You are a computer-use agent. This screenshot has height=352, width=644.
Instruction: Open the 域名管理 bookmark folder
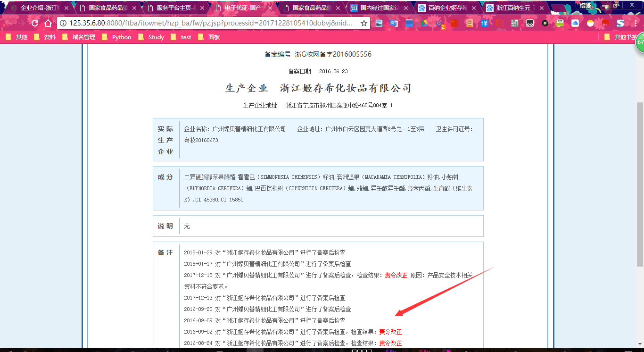pyautogui.click(x=79, y=37)
